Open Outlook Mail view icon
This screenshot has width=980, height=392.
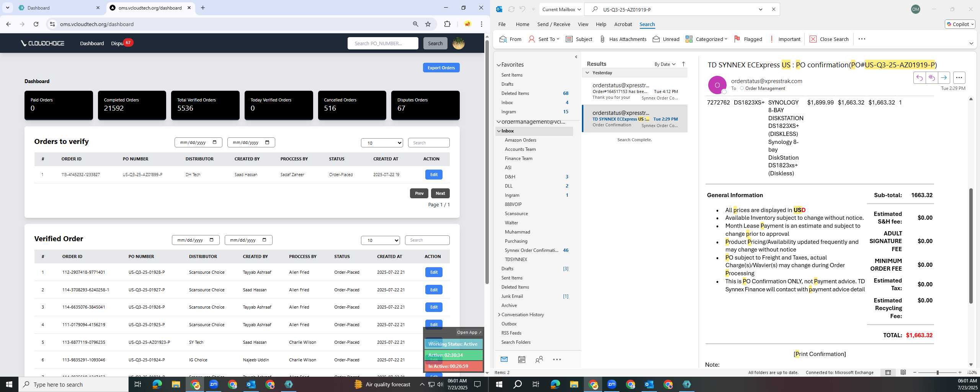[504, 359]
